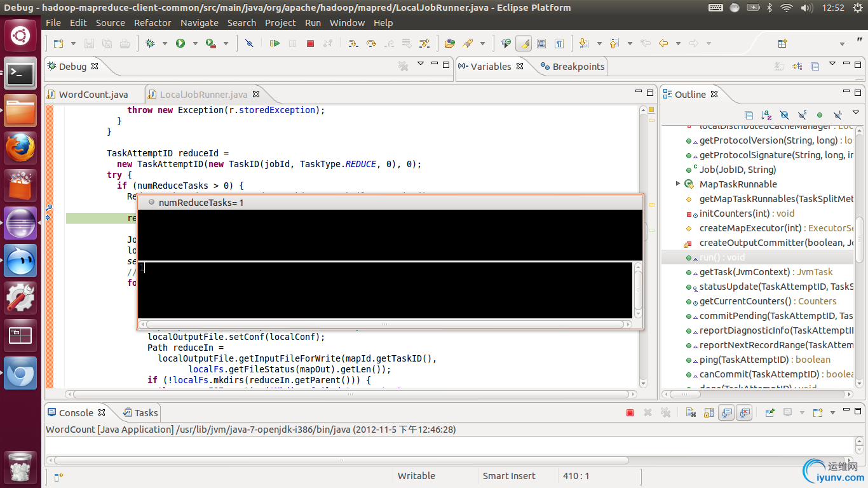Open the Window menu
The height and width of the screenshot is (488, 868).
click(x=347, y=23)
